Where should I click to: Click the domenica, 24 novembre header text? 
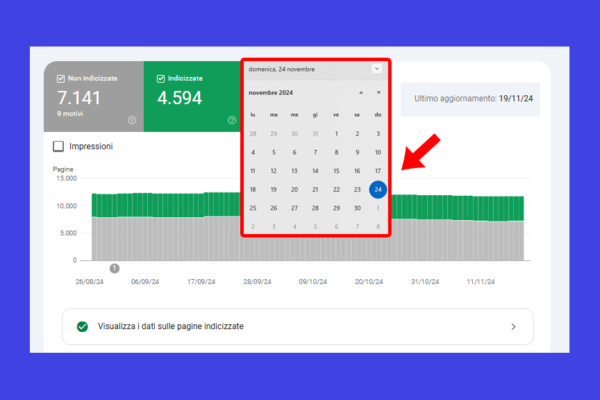click(282, 69)
